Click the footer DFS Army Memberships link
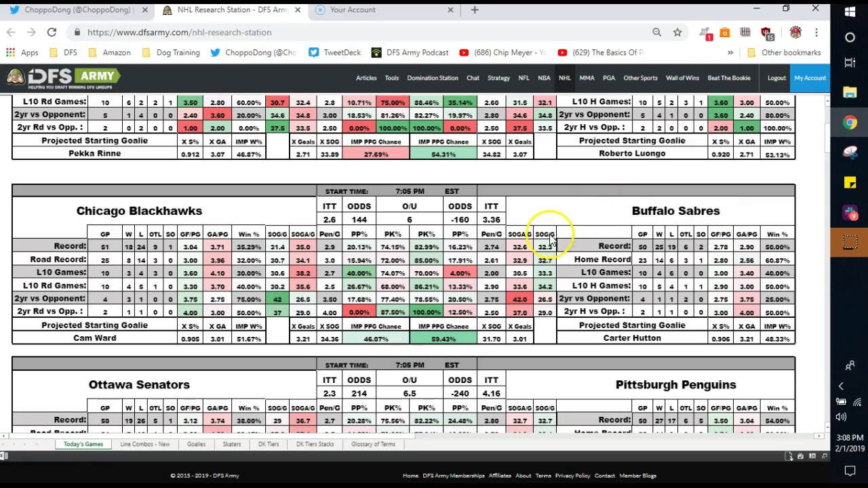 (x=454, y=476)
